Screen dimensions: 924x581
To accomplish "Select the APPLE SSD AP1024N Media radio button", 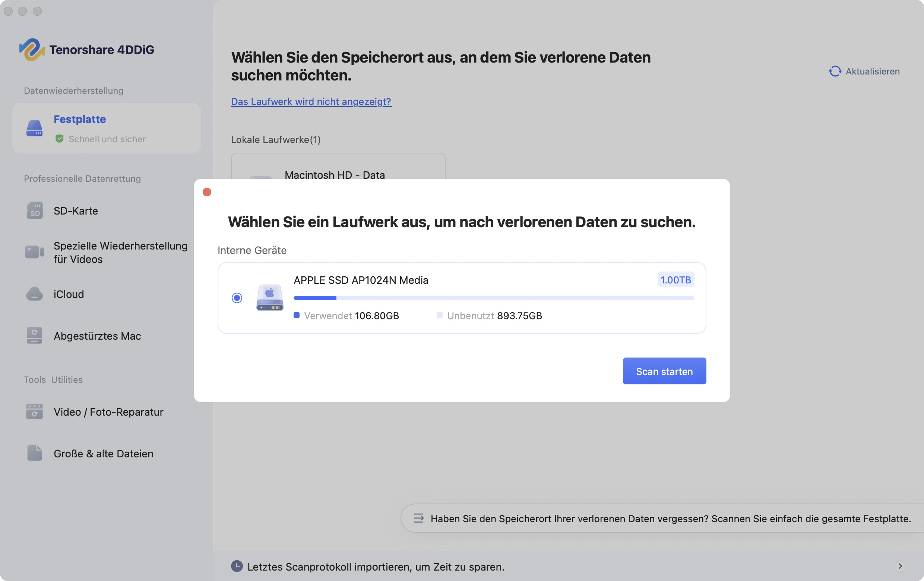I will coord(237,298).
